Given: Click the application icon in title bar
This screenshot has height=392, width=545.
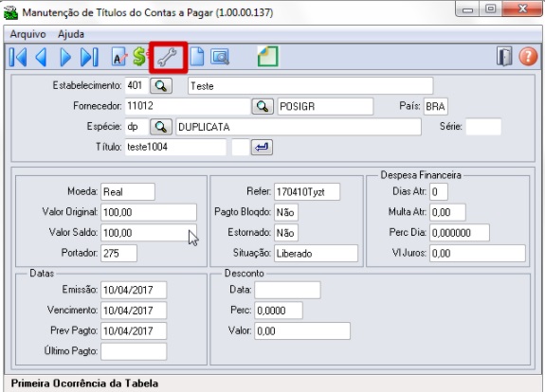Looking at the screenshot, I should (x=10, y=13).
